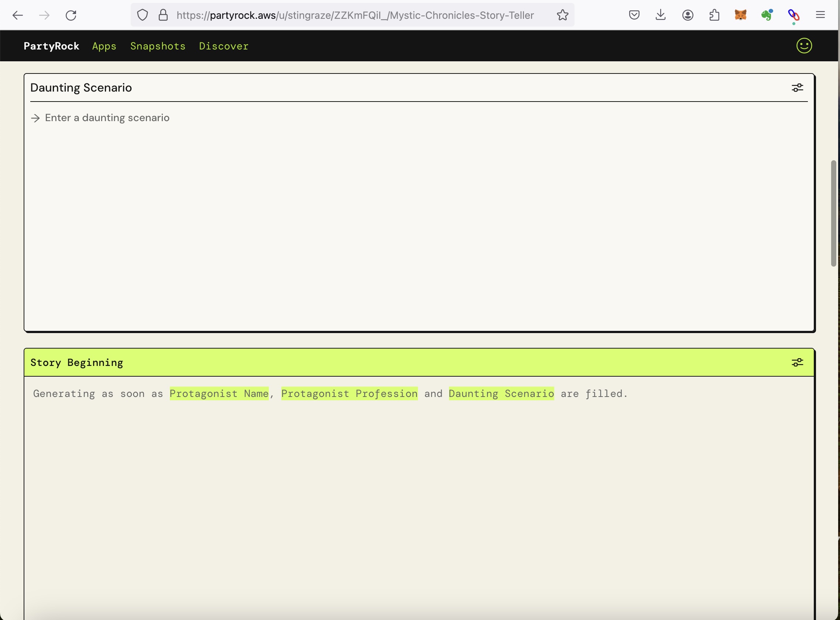Screen dimensions: 840x620
Task: Click the page vertical scrollbar thumb
Action: [833, 213]
